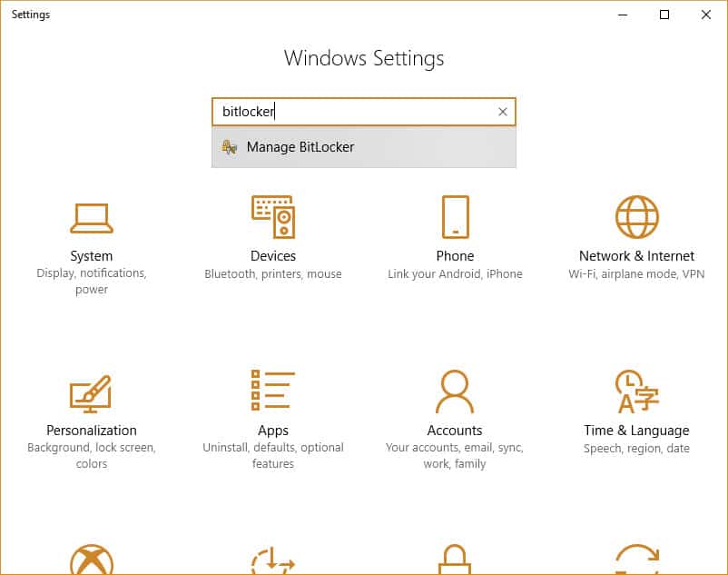The width and height of the screenshot is (728, 575).
Task: Open the Phone settings icon
Action: (455, 217)
